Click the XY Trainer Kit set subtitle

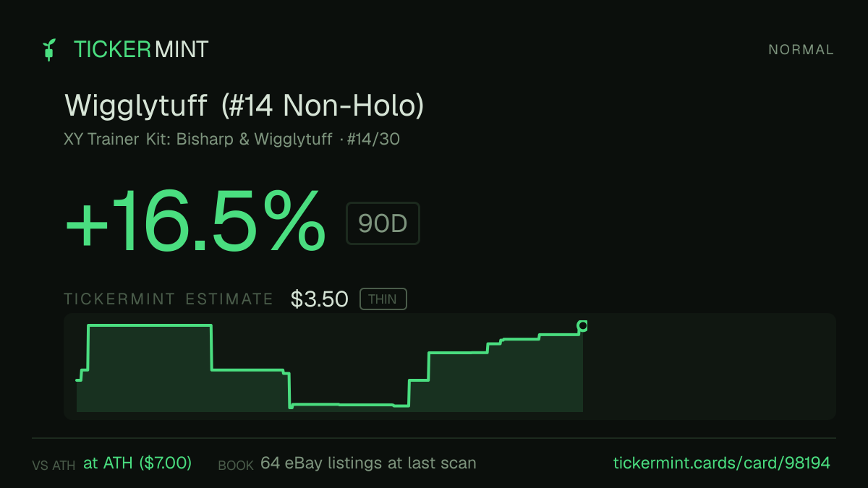coord(198,140)
